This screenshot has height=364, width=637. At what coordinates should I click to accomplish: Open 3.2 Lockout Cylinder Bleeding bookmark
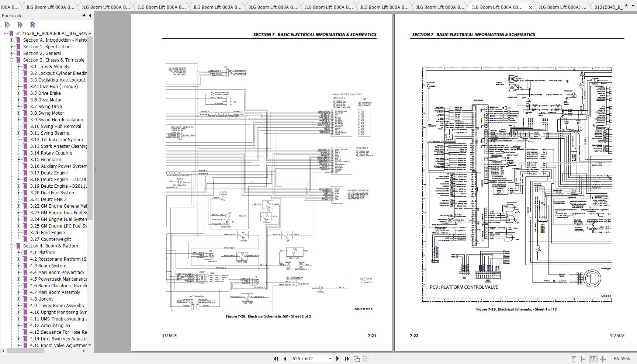[x=58, y=73]
